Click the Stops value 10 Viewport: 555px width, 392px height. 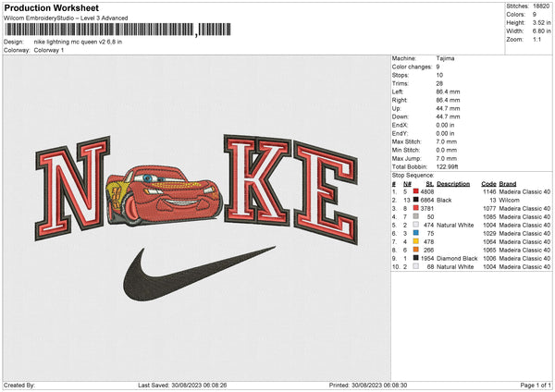click(439, 75)
